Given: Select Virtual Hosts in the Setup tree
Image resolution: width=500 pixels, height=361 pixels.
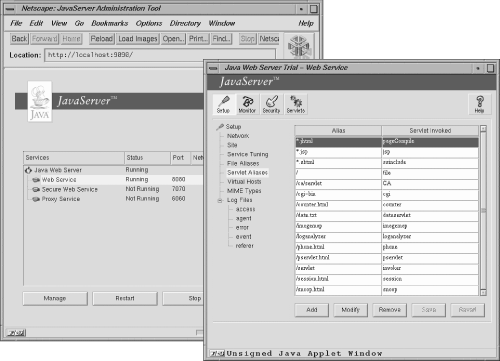Looking at the screenshot, I should 244,182.
